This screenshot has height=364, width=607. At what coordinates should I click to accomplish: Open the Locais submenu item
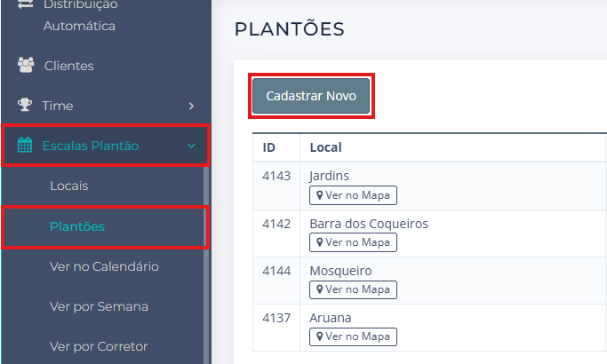point(69,186)
